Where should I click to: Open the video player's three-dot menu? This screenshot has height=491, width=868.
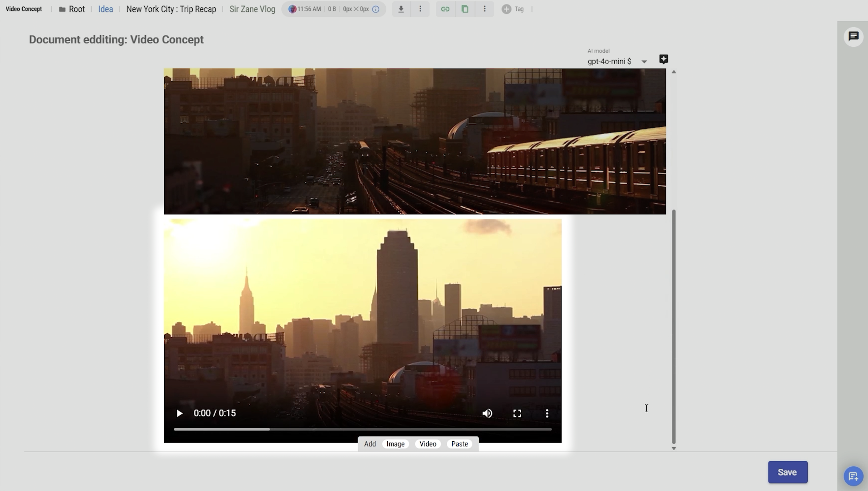547,414
